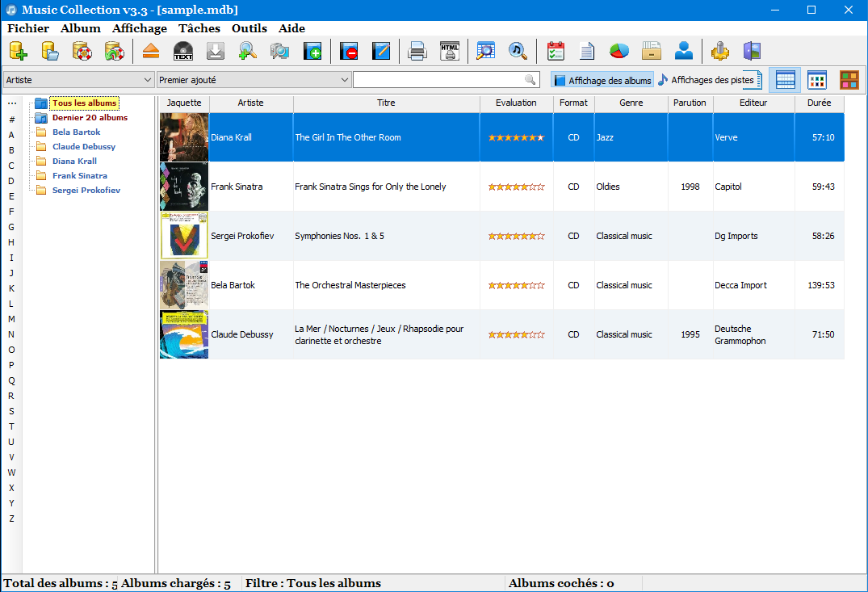Click the edit album pencil icon
868x592 pixels.
coord(381,51)
